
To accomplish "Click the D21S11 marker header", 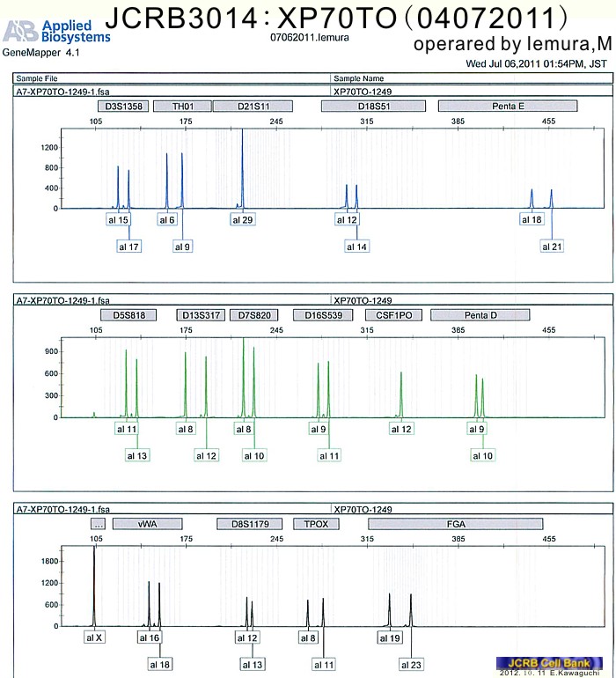I will tap(240, 107).
